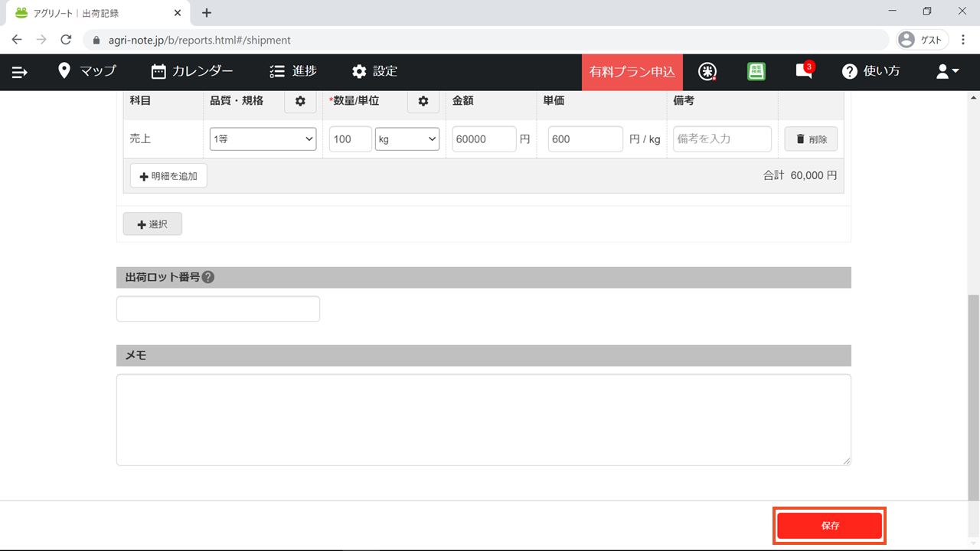Close the アグリノート tab

pyautogui.click(x=178, y=13)
